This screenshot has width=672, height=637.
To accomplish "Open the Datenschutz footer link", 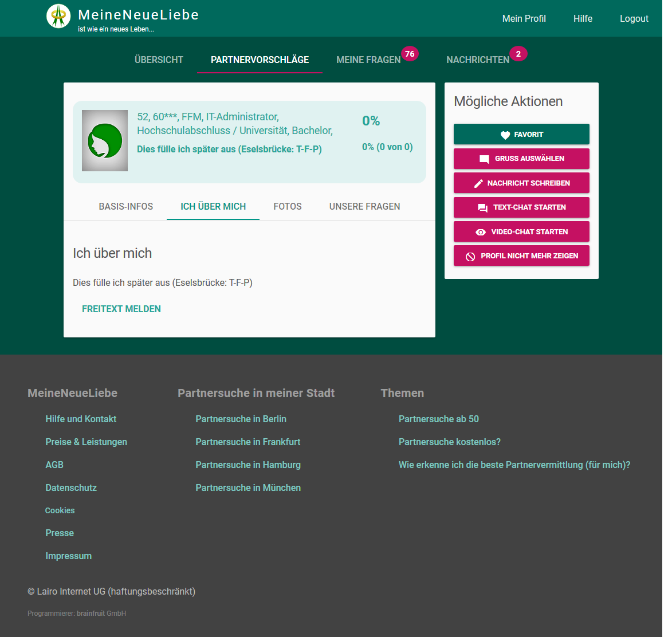I will click(71, 487).
